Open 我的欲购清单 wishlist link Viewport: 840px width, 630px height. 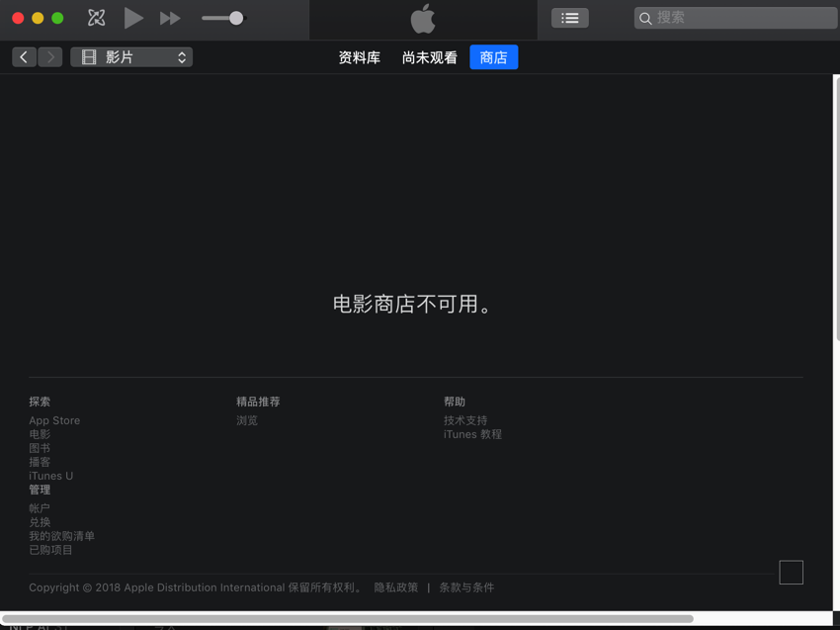[61, 536]
